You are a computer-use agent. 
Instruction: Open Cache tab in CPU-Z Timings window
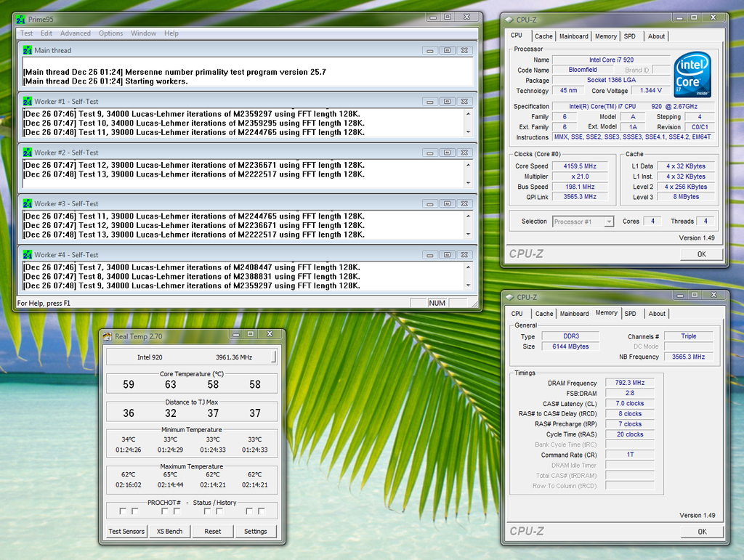coord(544,314)
